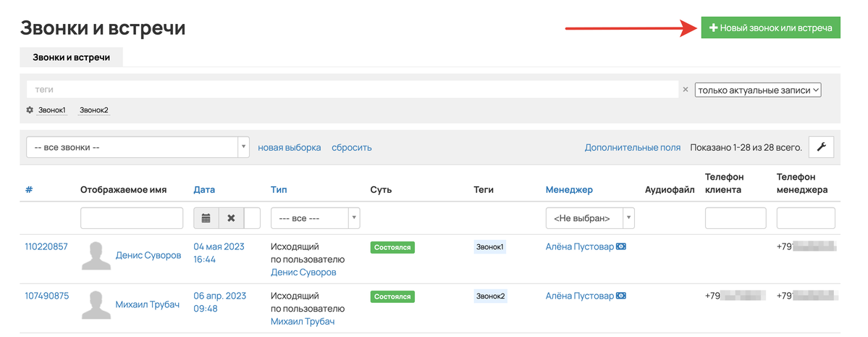This screenshot has height=337, width=868.
Task: Open the calendar date picker icon
Action: coord(206,218)
